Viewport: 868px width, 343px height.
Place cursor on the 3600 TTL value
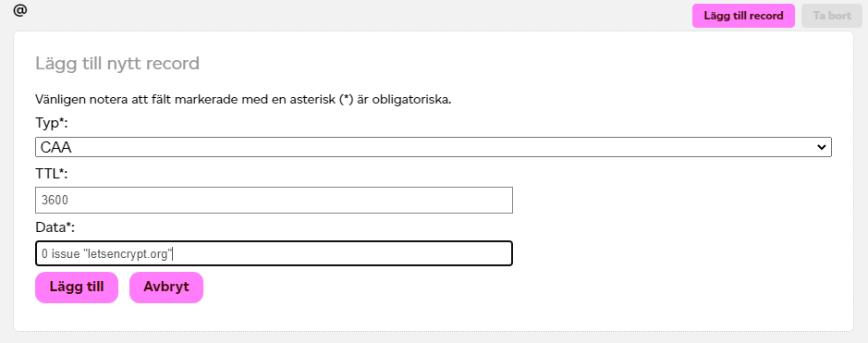pyautogui.click(x=55, y=201)
